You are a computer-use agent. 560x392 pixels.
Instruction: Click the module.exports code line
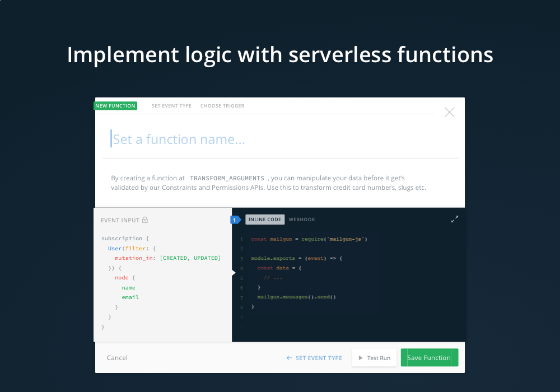296,258
